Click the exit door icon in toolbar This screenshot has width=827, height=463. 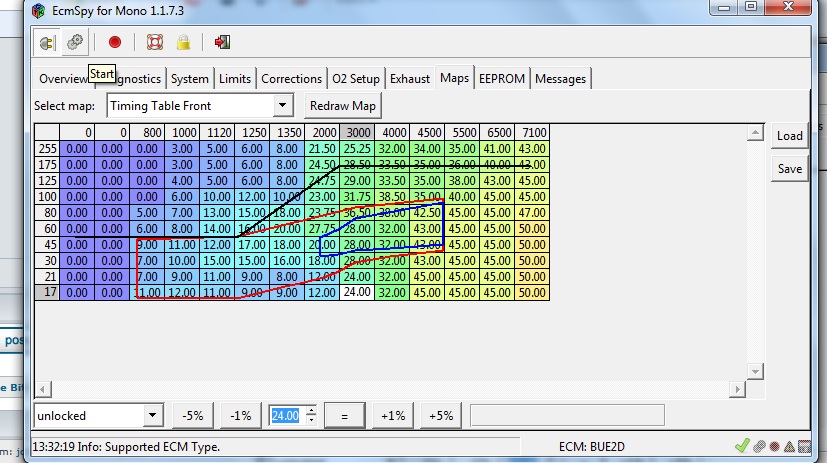pos(222,42)
